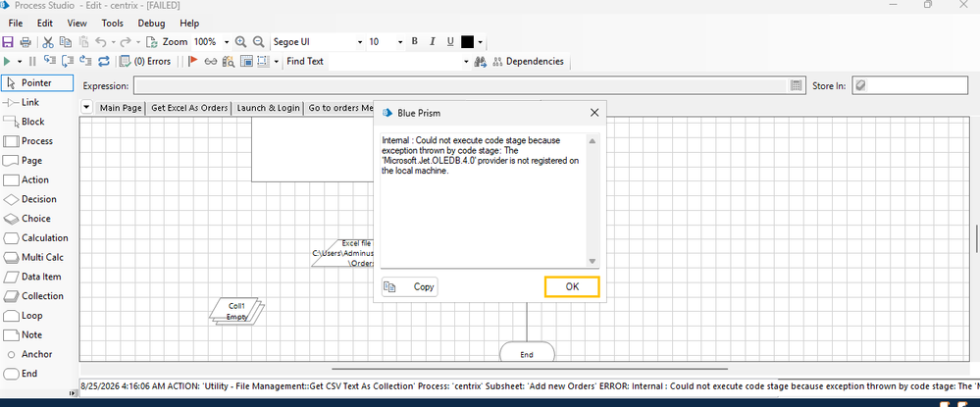The image size is (980, 407).
Task: Click the binoculars find icon
Action: 481,61
